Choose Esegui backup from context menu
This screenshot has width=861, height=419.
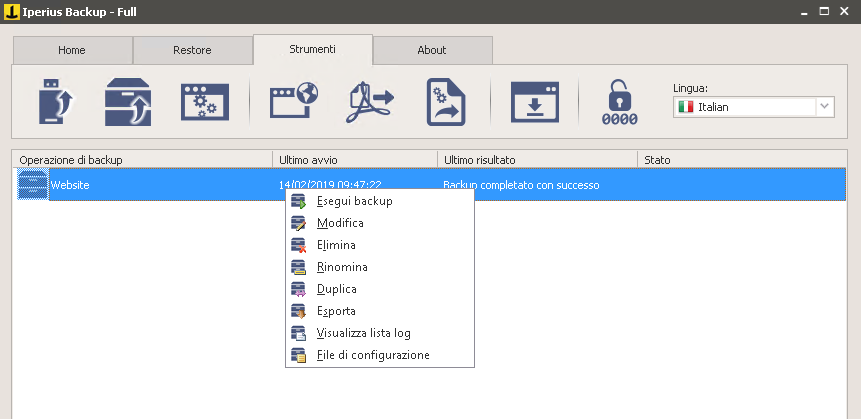[x=379, y=202]
